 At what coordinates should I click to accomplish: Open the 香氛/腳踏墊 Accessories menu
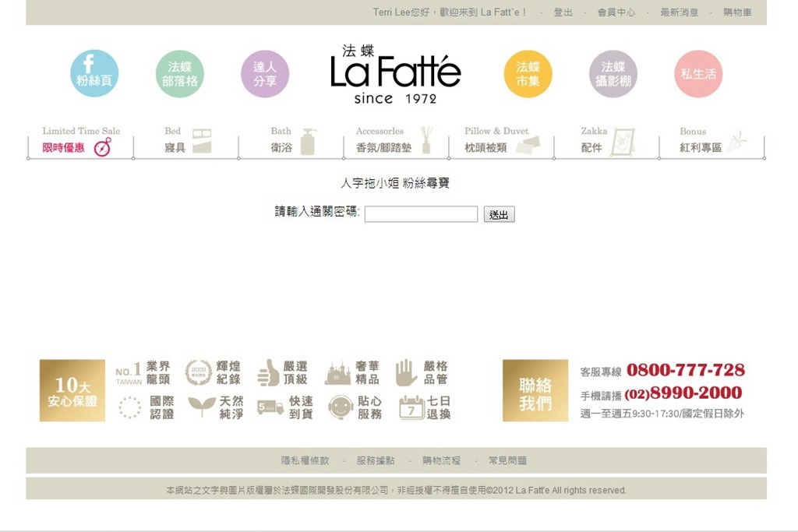(x=396, y=141)
